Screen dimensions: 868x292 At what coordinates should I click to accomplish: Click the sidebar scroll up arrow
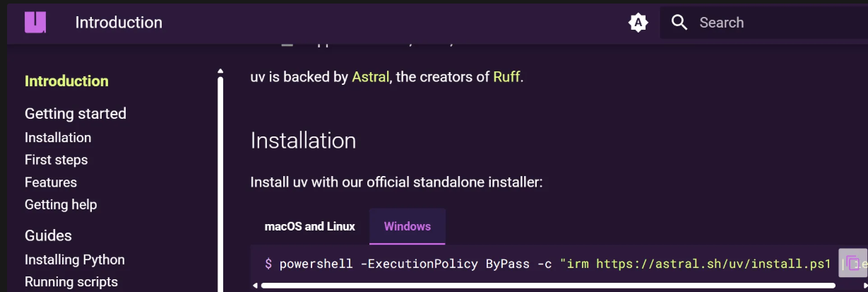click(x=220, y=71)
